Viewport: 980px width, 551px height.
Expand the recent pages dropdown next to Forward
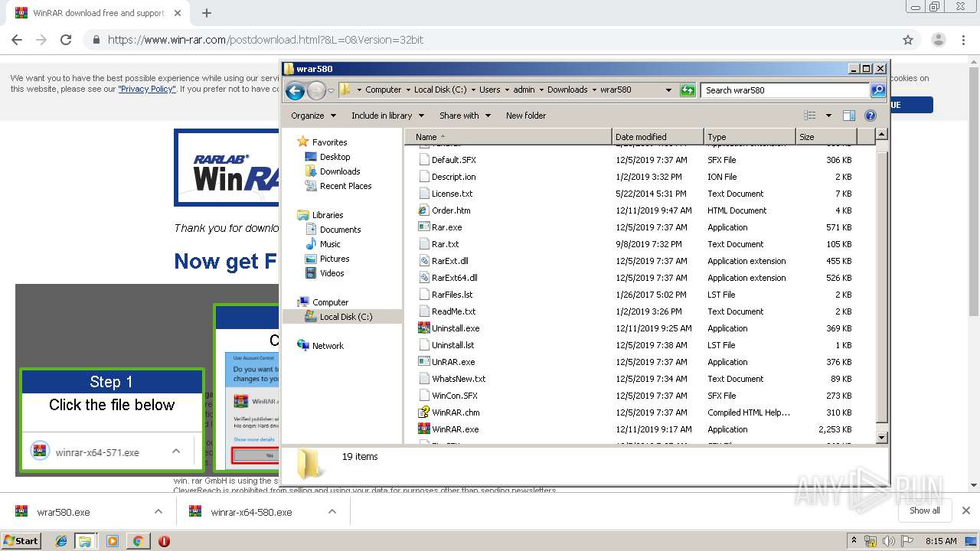[331, 90]
